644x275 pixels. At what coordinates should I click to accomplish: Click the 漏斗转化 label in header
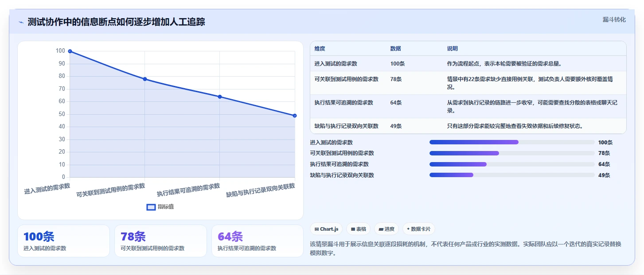[614, 19]
